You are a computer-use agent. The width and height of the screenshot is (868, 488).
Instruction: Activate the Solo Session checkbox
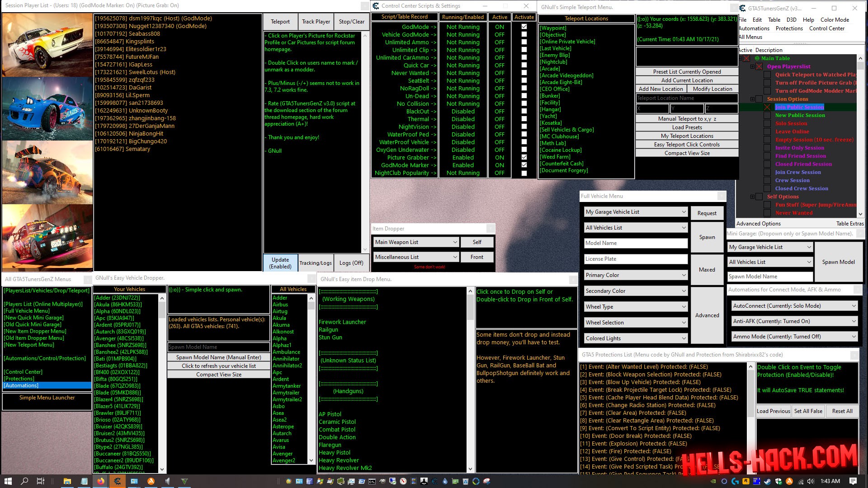point(767,123)
